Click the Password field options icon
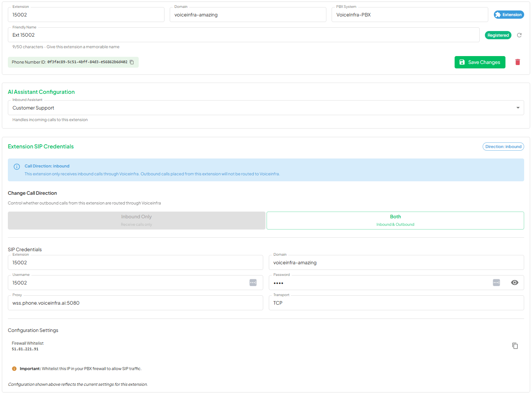This screenshot has height=394, width=532. click(496, 283)
